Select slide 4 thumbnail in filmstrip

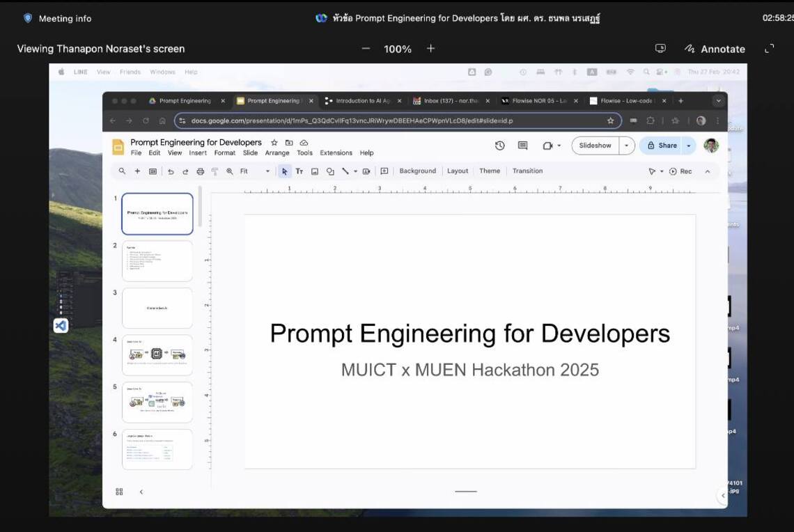pos(157,355)
